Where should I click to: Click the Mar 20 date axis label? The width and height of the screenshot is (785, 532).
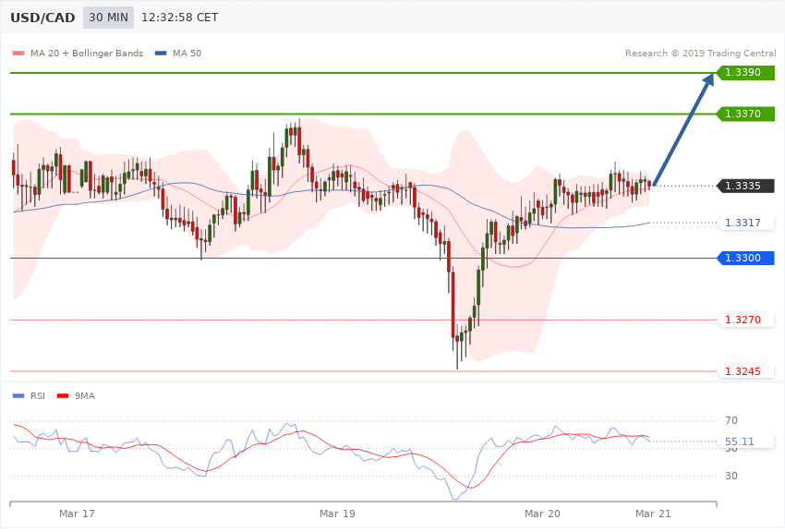click(x=542, y=514)
